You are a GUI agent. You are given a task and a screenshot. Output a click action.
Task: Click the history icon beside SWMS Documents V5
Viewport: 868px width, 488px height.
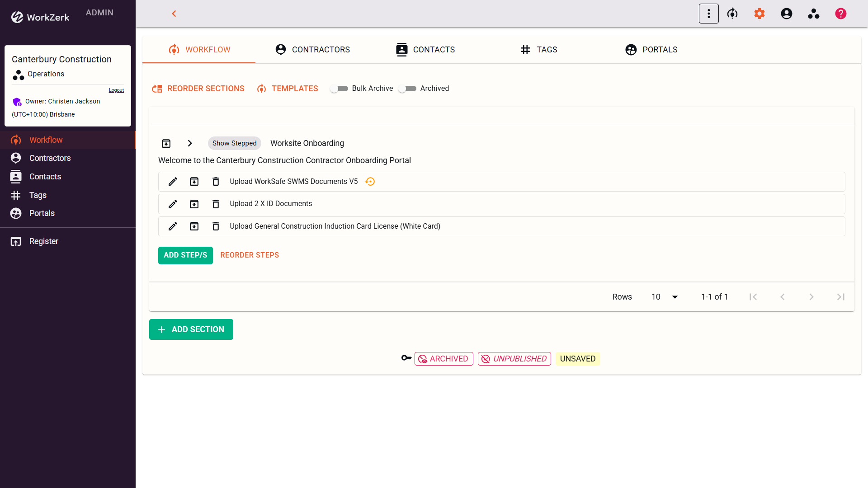point(370,182)
